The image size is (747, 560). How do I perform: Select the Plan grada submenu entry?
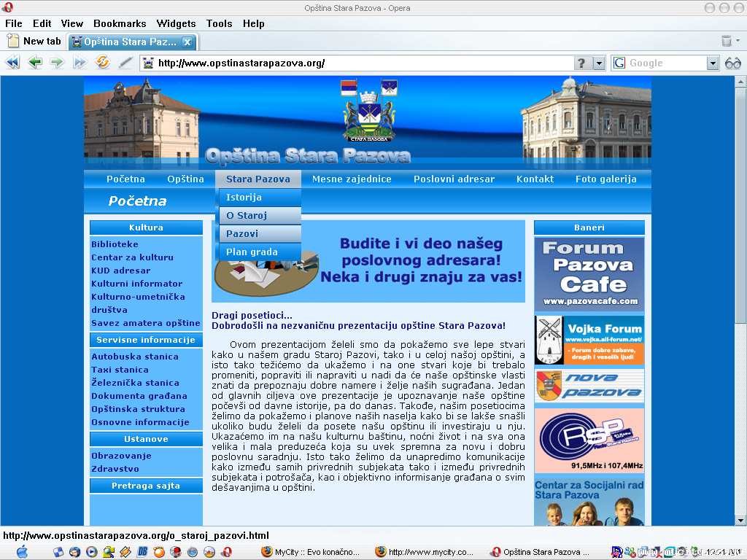(x=260, y=252)
